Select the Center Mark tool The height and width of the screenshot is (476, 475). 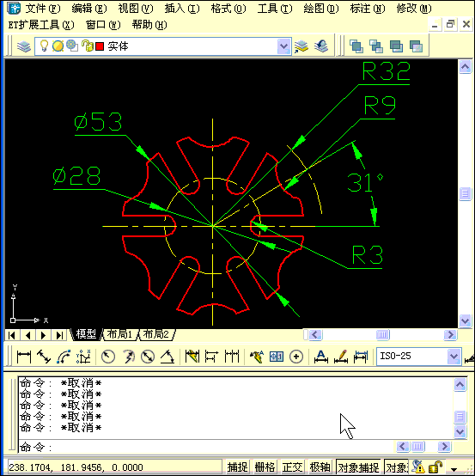296,357
